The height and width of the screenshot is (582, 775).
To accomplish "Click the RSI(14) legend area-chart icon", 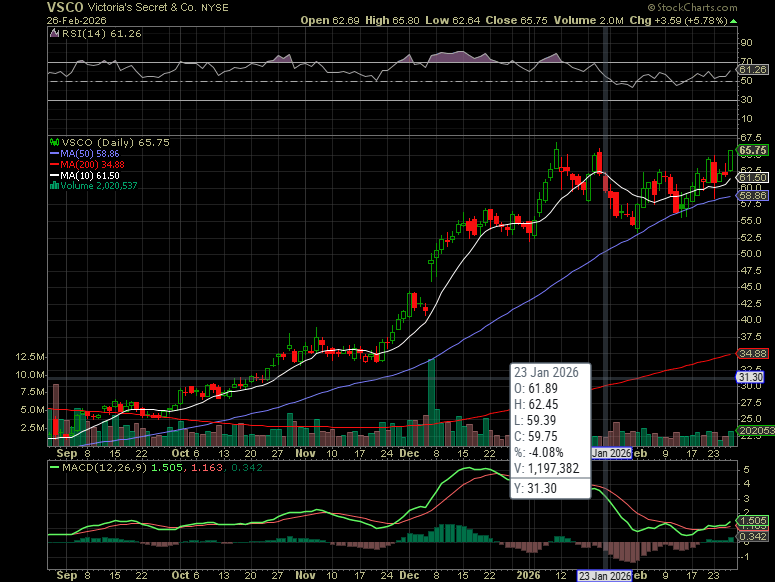I will [55, 34].
